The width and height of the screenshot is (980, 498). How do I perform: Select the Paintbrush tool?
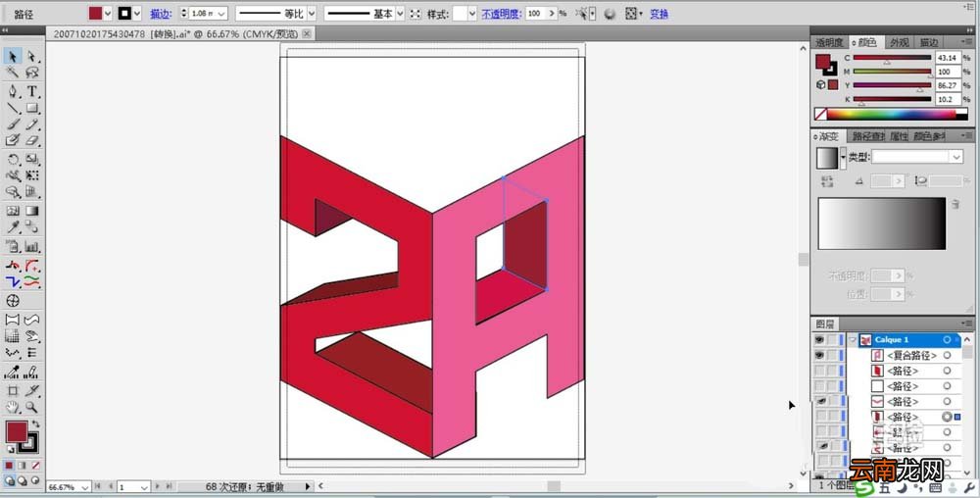[x=13, y=124]
